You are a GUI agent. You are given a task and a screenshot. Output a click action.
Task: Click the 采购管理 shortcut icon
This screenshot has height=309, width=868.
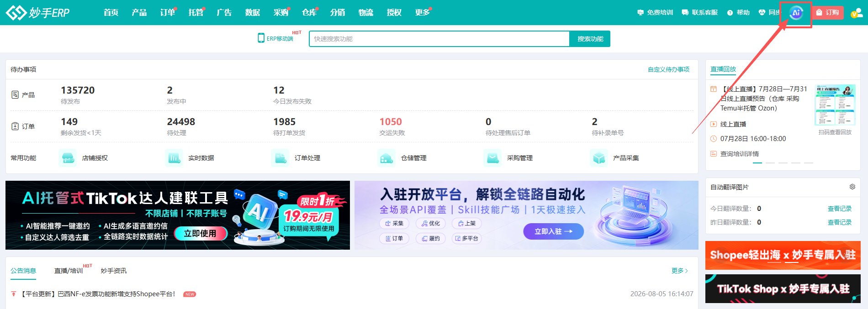point(492,158)
